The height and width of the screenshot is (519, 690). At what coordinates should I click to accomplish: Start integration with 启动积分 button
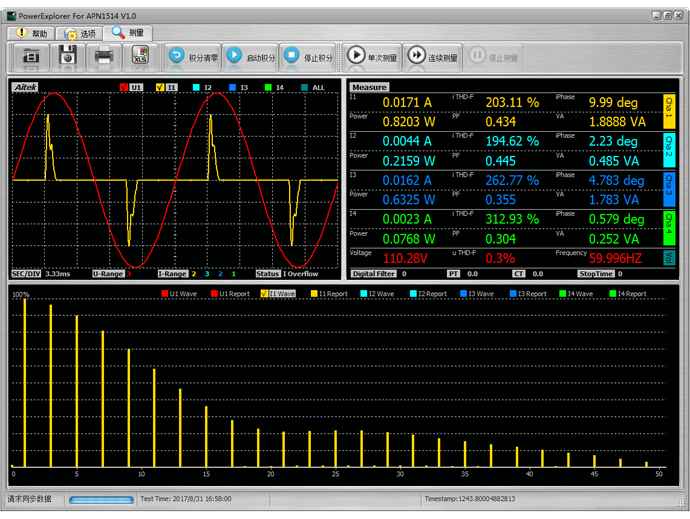tap(250, 57)
